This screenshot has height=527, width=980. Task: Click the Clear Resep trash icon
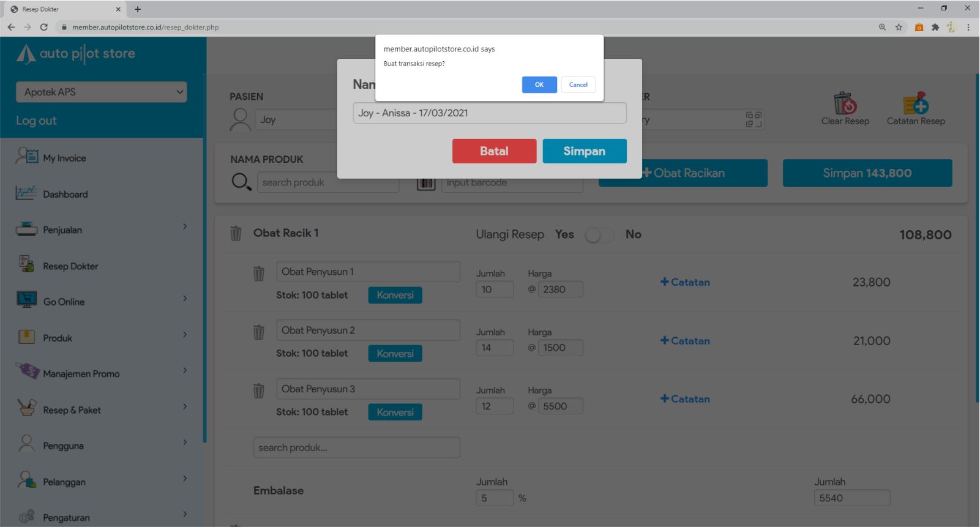(x=845, y=104)
